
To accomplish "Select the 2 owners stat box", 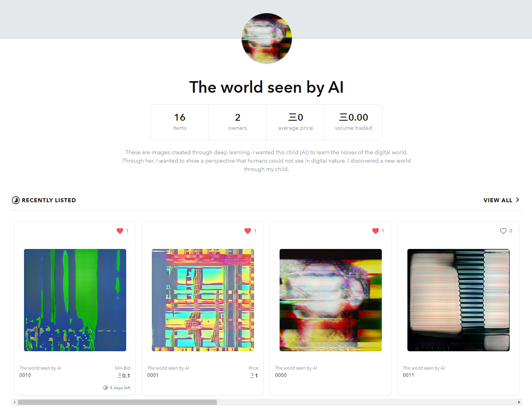I will [x=238, y=122].
